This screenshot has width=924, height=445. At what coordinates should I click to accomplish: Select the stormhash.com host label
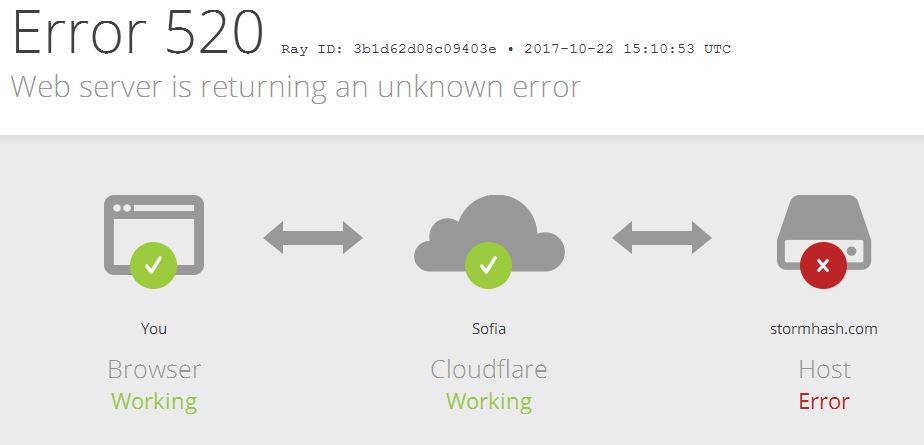point(823,329)
